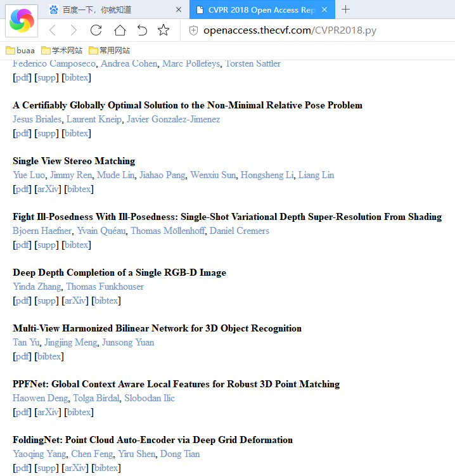Click the site security shield icon

pyautogui.click(x=193, y=30)
